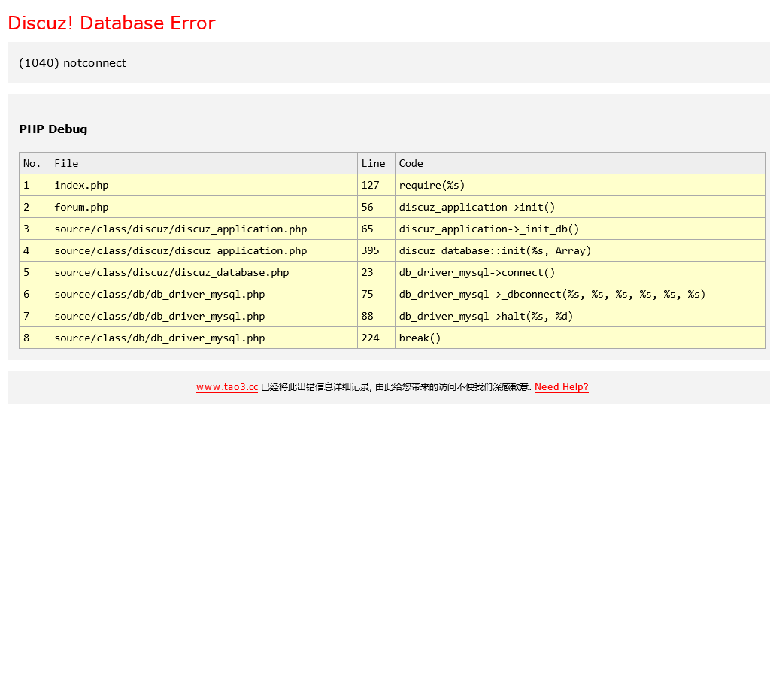Click the db_driver_mysql->_dbconnect code entry
This screenshot has height=700, width=770.
[x=552, y=294]
